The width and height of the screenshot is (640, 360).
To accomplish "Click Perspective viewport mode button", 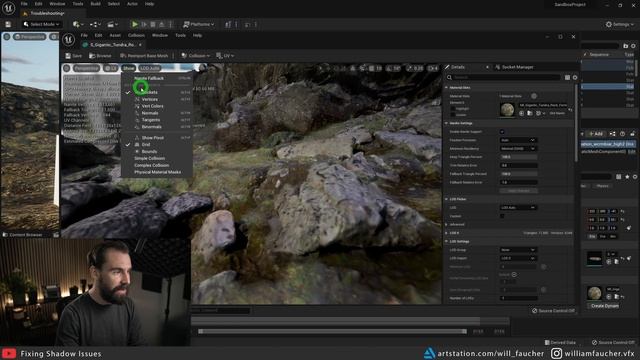I will point(86,68).
